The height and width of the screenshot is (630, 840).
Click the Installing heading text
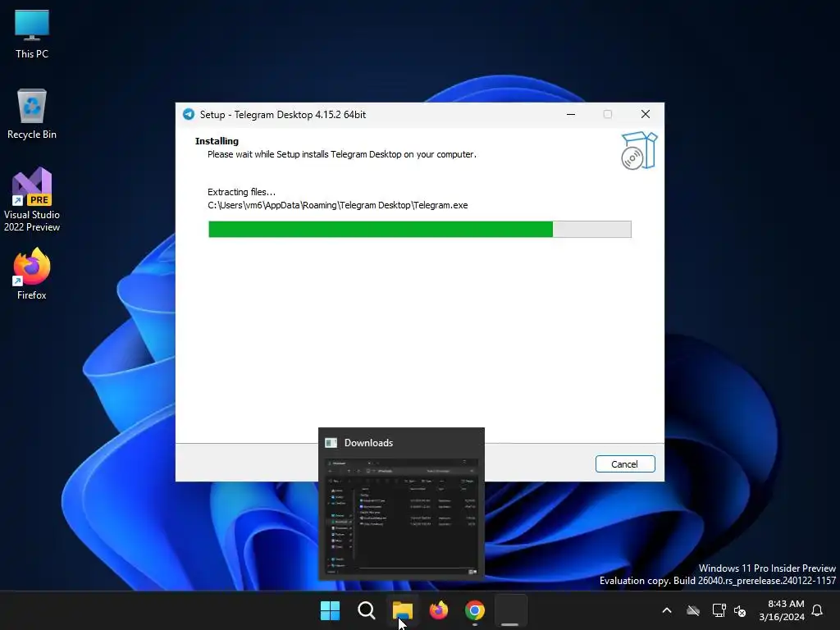[x=217, y=141]
